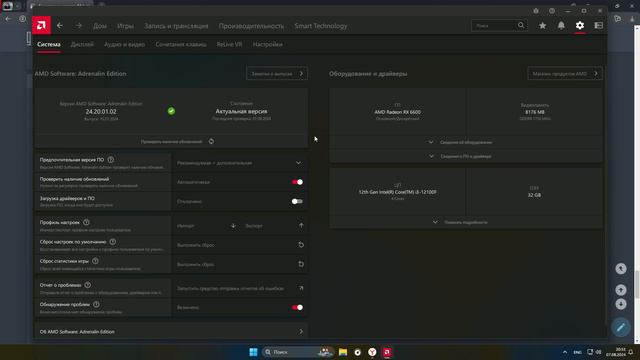Click AMD Radeon RX 6600 text
640x360 pixels.
click(397, 112)
